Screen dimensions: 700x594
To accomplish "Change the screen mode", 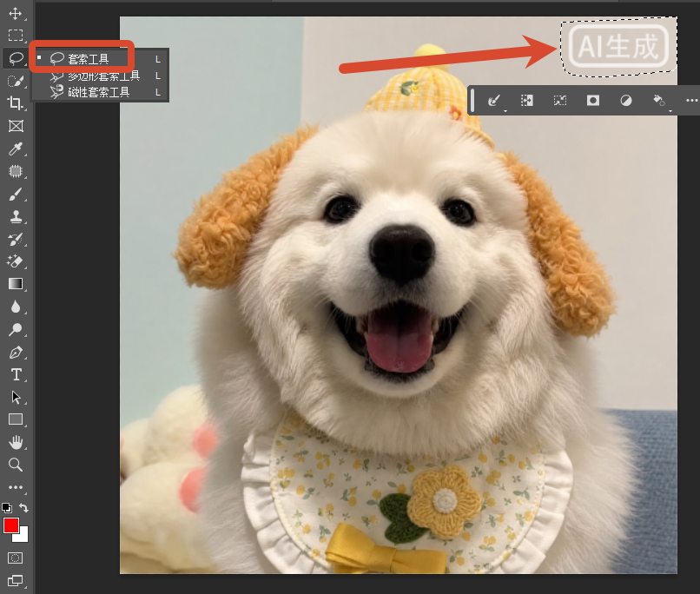I will tap(15, 581).
